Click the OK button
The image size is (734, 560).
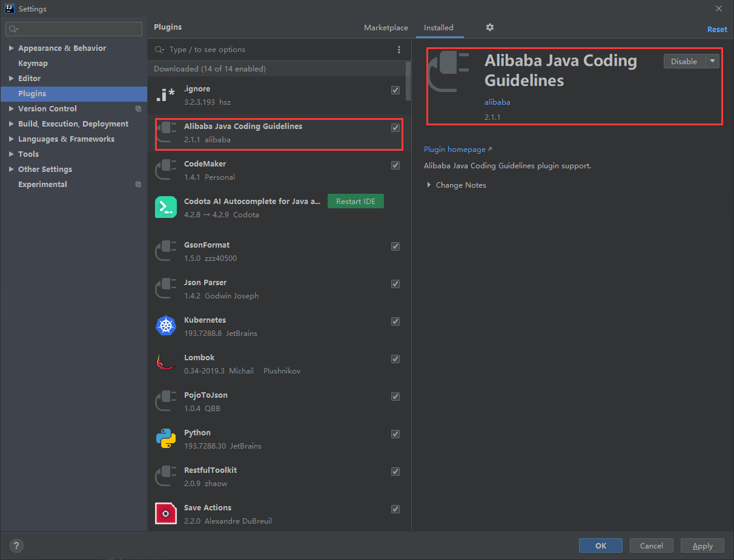click(x=601, y=545)
